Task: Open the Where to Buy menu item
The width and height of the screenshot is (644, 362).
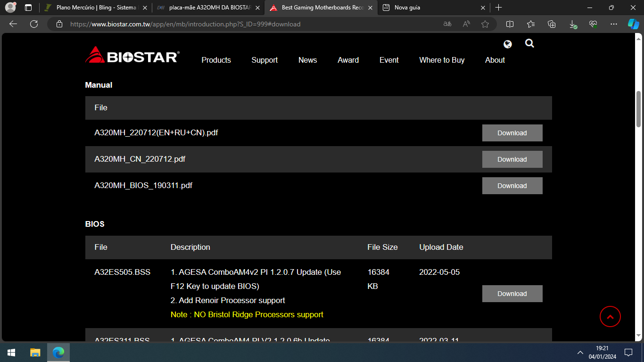Action: [442, 60]
